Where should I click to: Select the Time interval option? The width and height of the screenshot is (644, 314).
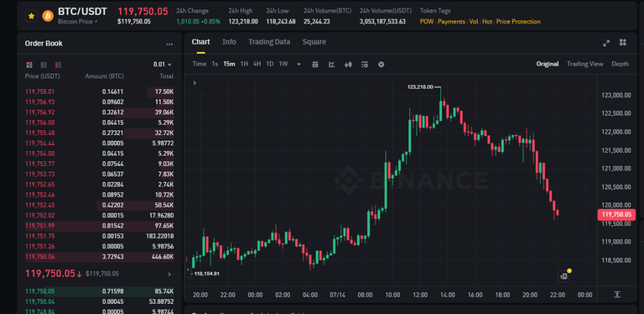(x=200, y=64)
